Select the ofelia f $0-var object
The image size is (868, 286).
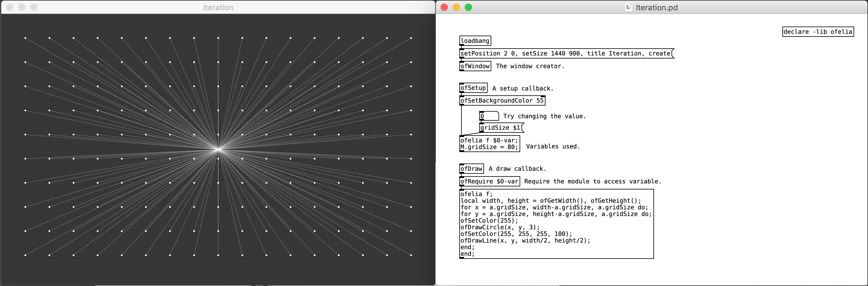coord(489,144)
